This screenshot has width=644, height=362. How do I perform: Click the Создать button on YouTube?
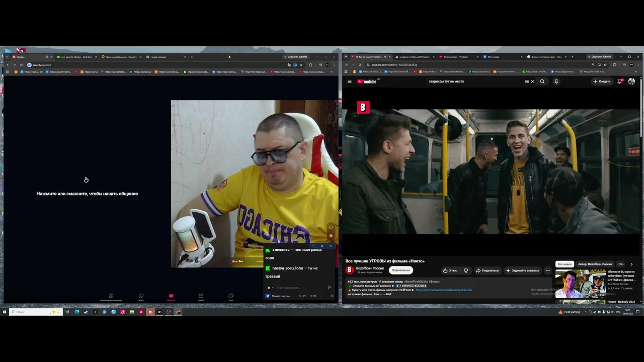(602, 81)
